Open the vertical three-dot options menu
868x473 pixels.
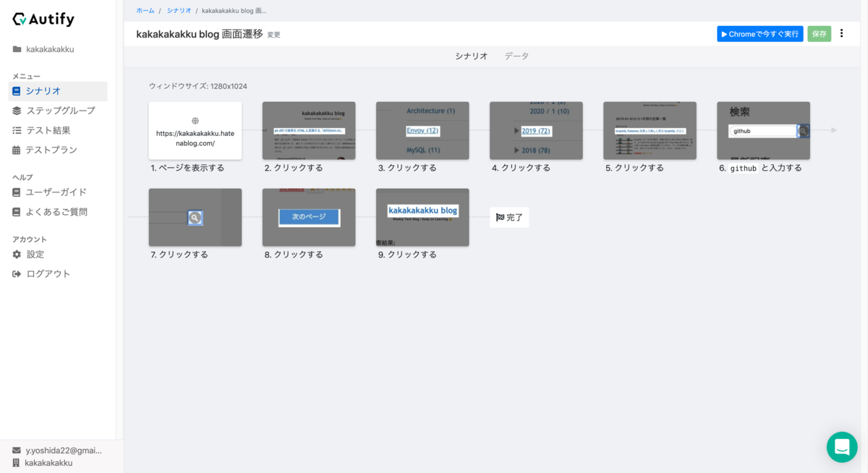click(x=841, y=33)
